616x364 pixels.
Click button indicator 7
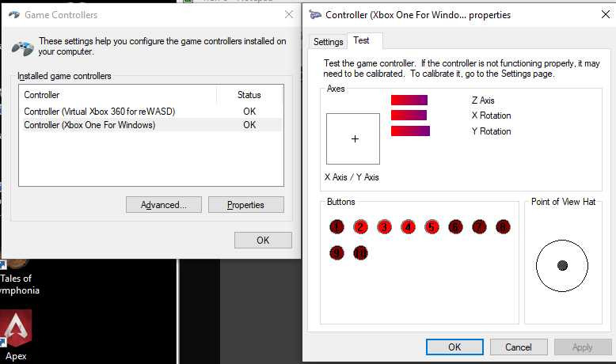(x=479, y=226)
